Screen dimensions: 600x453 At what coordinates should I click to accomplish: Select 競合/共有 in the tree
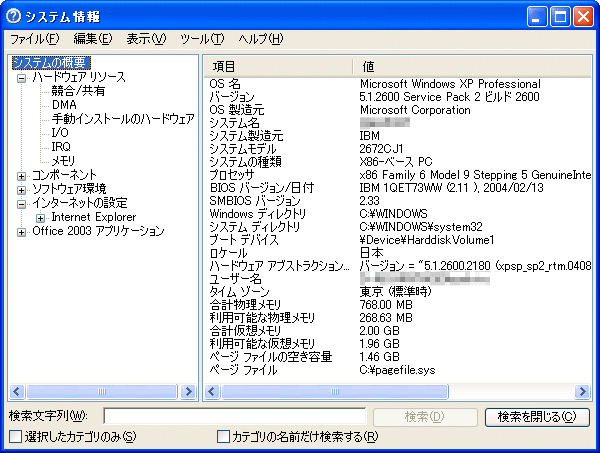click(78, 91)
